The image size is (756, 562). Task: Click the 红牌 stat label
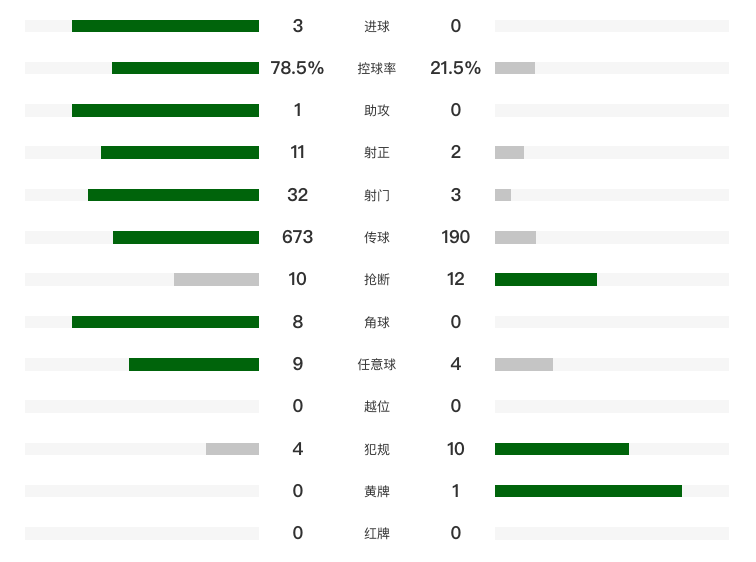click(377, 534)
